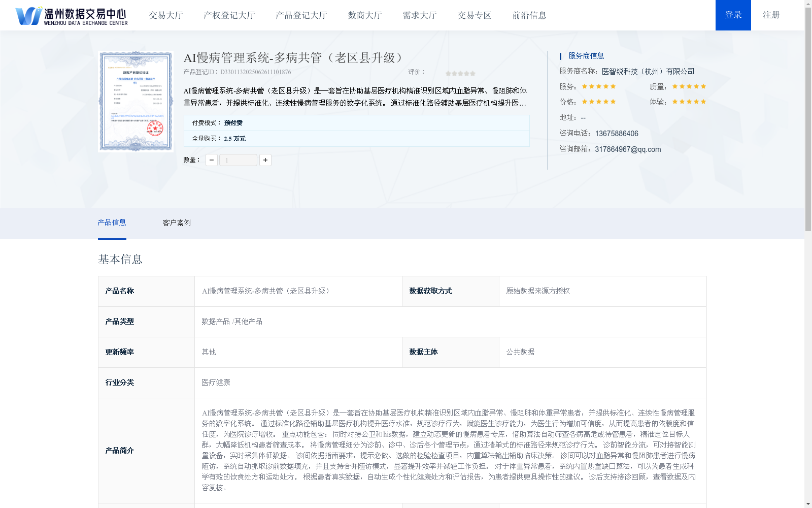Click the 注册 link

pos(771,15)
